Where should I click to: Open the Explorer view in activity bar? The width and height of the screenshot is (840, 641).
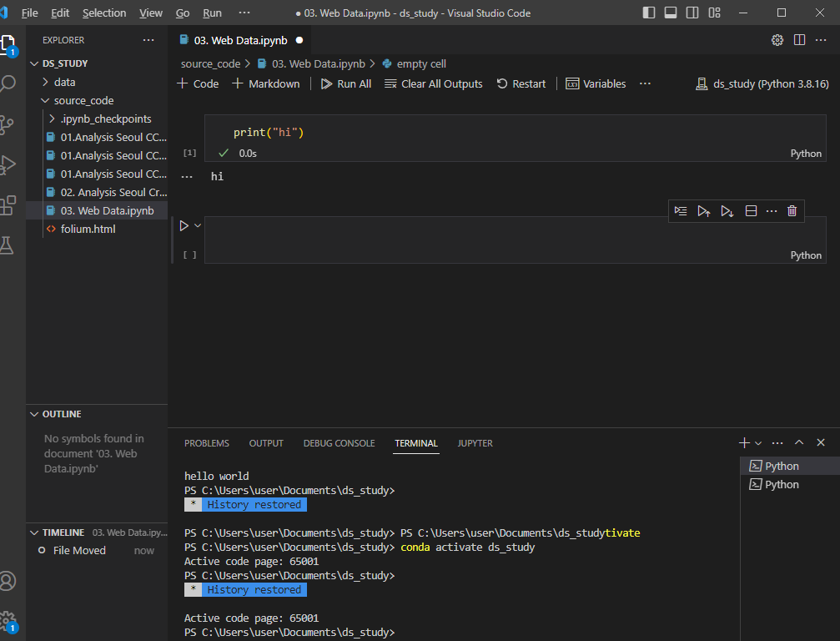pyautogui.click(x=8, y=44)
